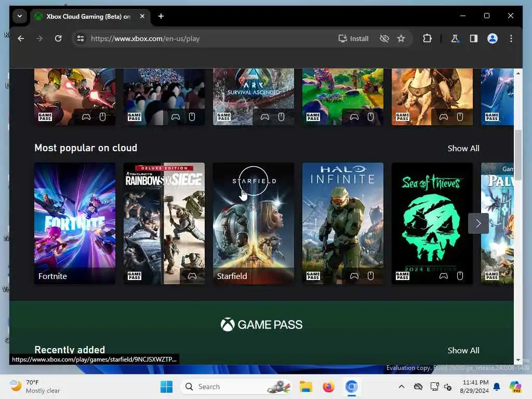Image resolution: width=532 pixels, height=399 pixels.
Task: Open the Copilot preview icon
Action: coord(515,387)
